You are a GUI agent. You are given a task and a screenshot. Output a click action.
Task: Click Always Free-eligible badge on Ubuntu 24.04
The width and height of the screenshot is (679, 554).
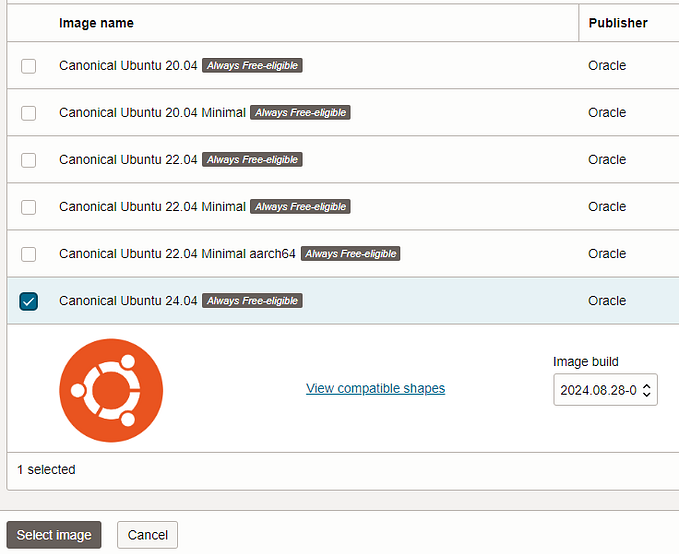tap(252, 301)
